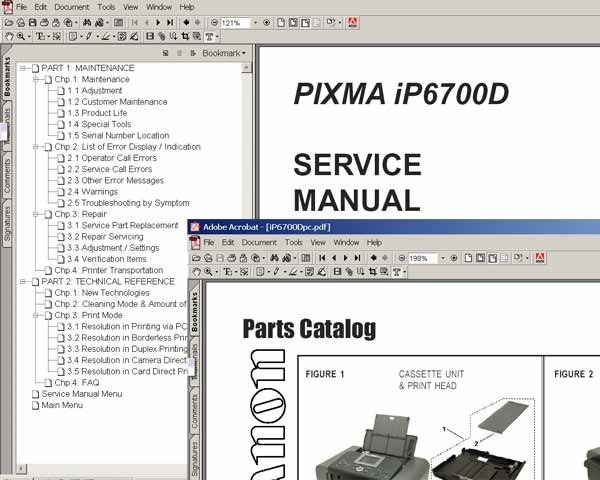
Task: Switch to Signatures tab in back window
Action: pyautogui.click(x=7, y=224)
